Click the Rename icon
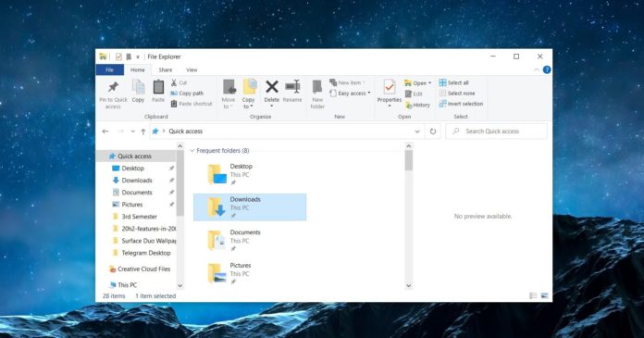The height and width of the screenshot is (338, 644). (292, 86)
